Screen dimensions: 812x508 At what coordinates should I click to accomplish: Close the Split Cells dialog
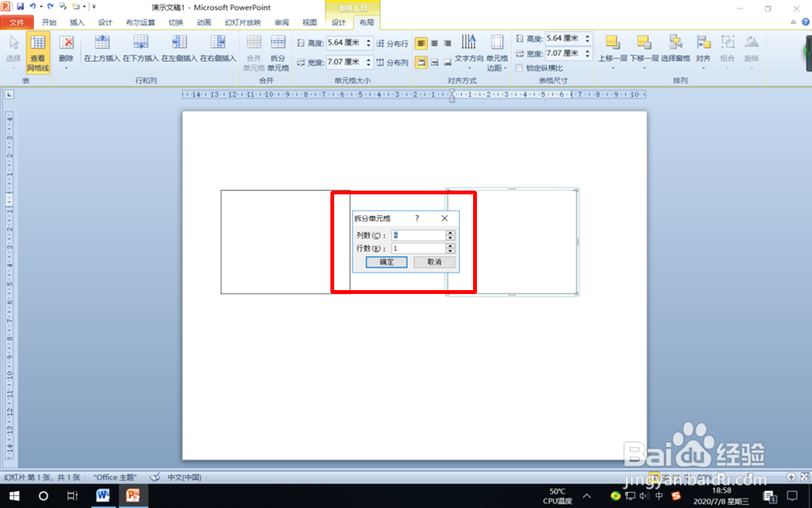[444, 219]
